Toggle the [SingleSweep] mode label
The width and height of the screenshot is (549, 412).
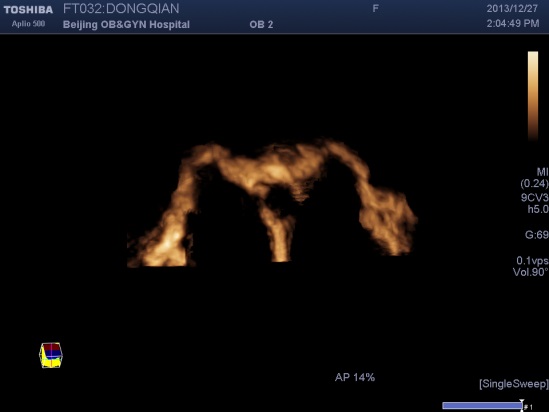[514, 384]
